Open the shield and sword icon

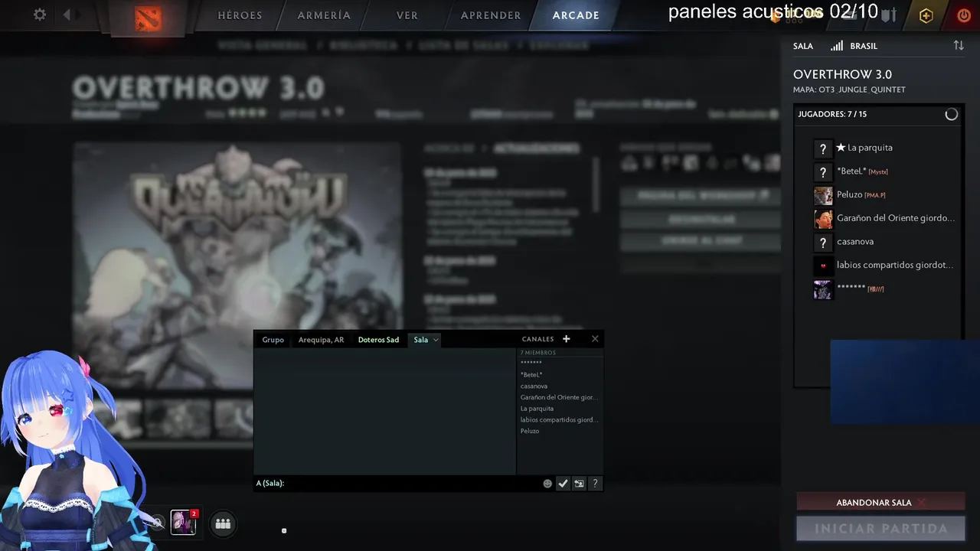point(888,15)
